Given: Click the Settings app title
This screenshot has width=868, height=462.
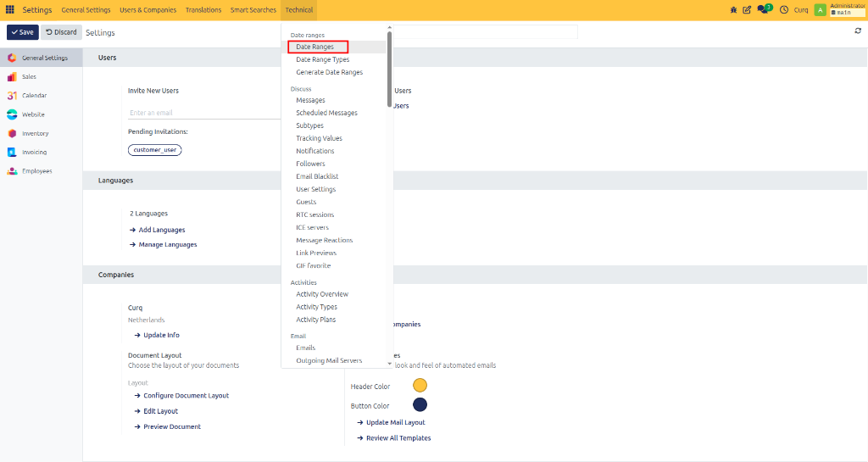Looking at the screenshot, I should 37,10.
